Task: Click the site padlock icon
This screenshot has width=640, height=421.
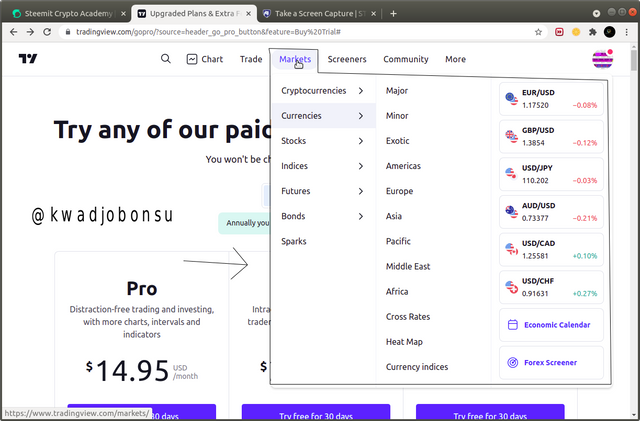Action: tap(68, 32)
